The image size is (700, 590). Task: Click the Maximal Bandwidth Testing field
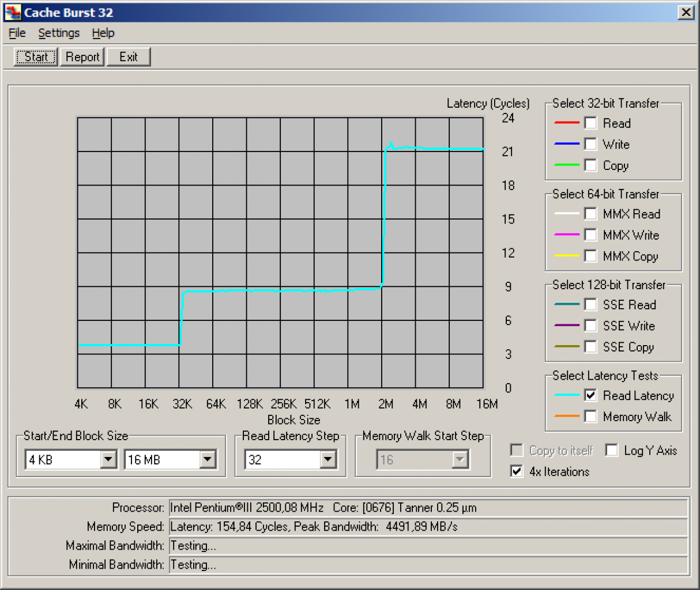[x=428, y=546]
